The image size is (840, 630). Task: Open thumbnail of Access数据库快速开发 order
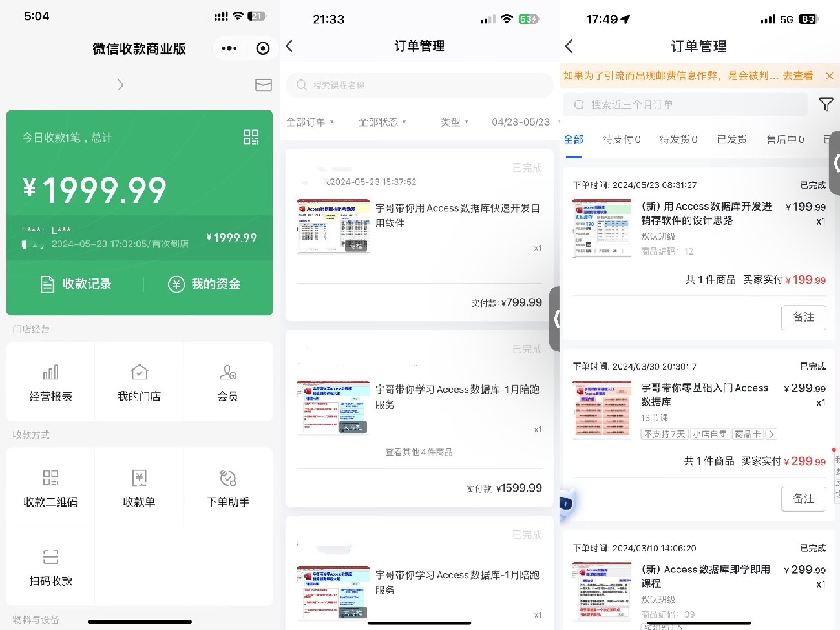pyautogui.click(x=333, y=226)
